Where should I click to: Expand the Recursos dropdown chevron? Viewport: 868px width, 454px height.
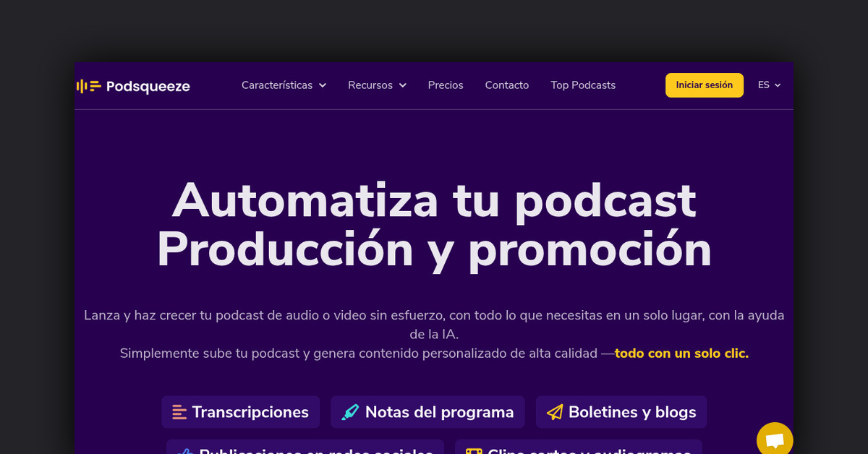[x=403, y=85]
